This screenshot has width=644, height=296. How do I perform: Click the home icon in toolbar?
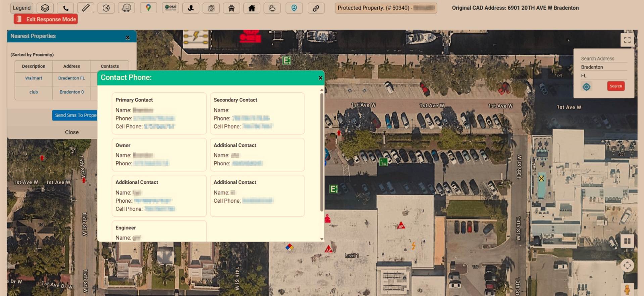[252, 8]
